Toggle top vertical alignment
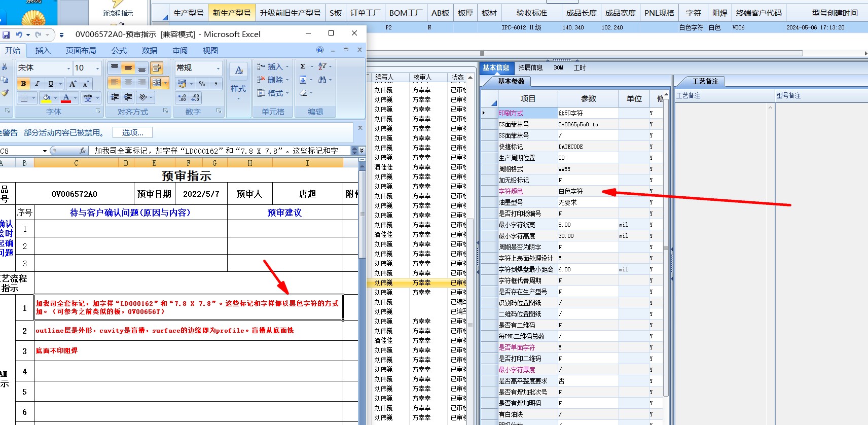868x425 pixels. (x=115, y=68)
